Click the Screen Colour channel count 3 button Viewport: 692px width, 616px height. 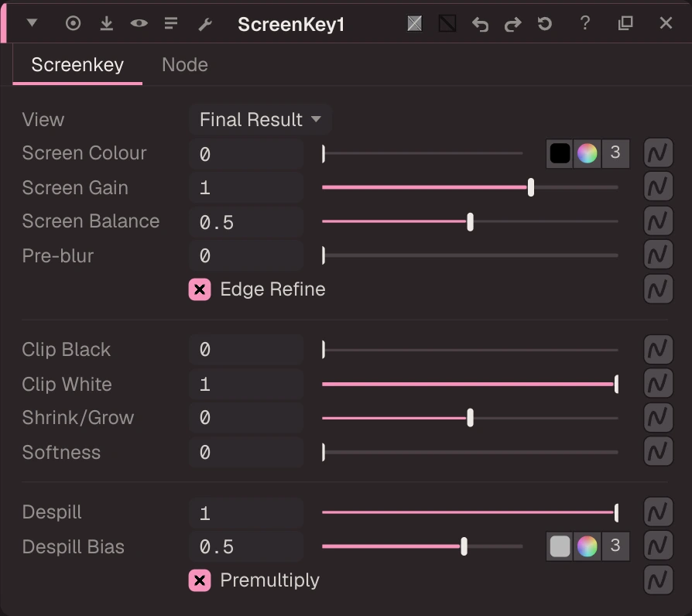(615, 153)
